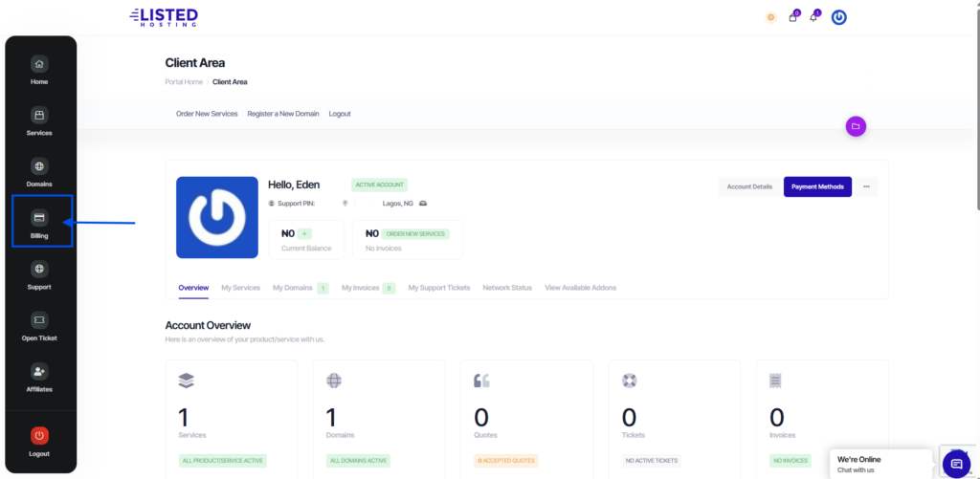
Task: Open the live chat widget button
Action: tap(955, 464)
